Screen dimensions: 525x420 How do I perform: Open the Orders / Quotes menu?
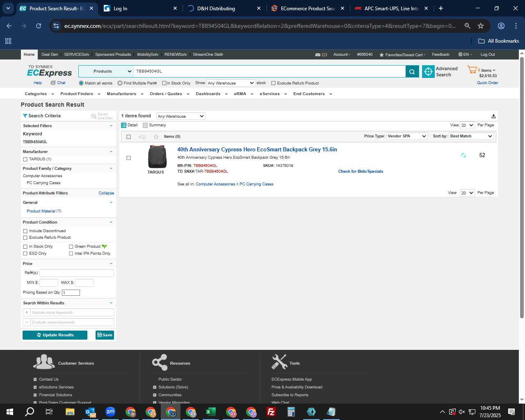pyautogui.click(x=169, y=94)
